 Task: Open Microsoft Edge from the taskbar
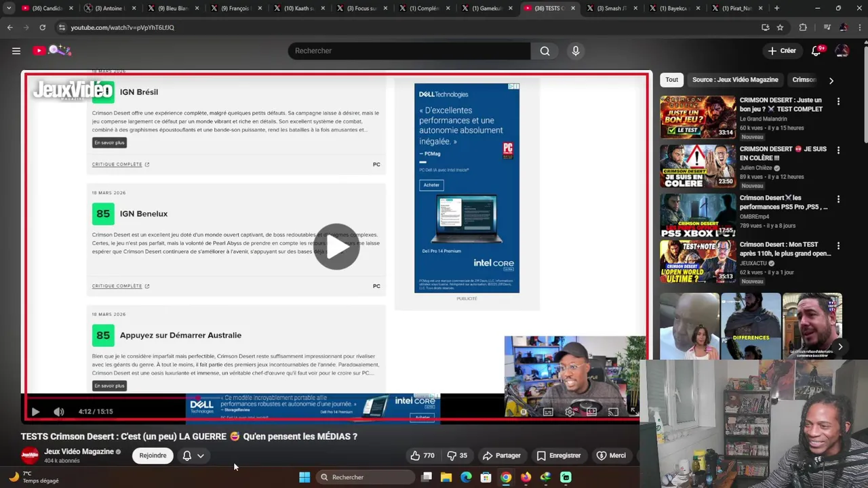[466, 477]
